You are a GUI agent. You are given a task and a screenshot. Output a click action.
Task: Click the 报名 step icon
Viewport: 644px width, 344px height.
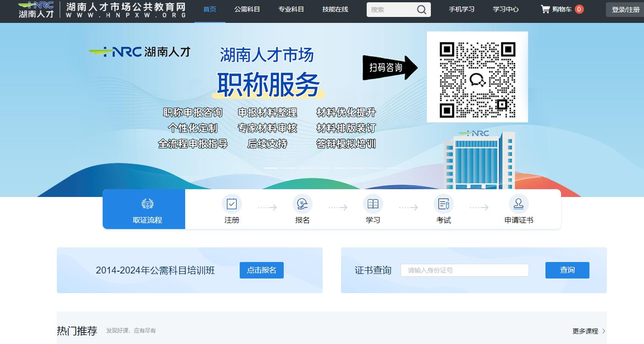point(303,203)
